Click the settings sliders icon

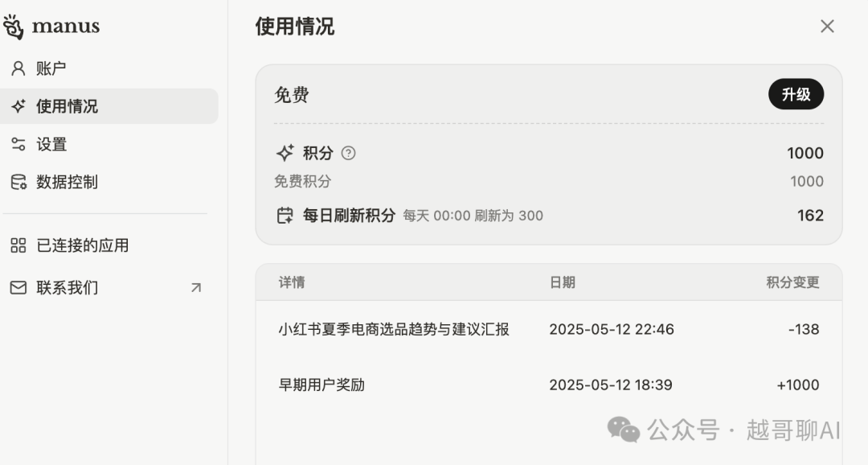[18, 144]
